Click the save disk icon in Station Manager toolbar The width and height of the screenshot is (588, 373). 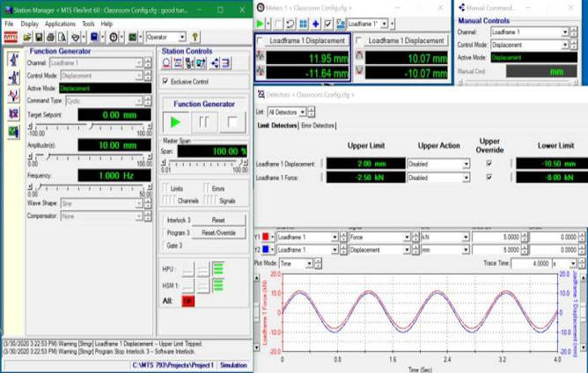click(40, 38)
